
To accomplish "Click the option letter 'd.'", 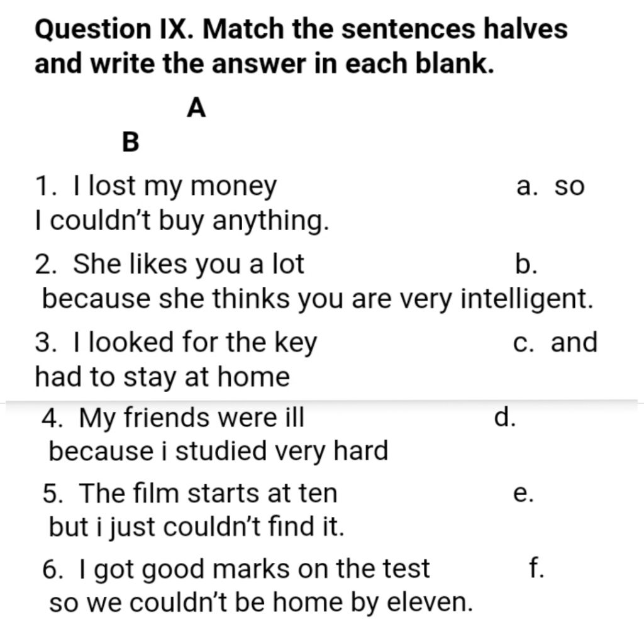I will (505, 418).
